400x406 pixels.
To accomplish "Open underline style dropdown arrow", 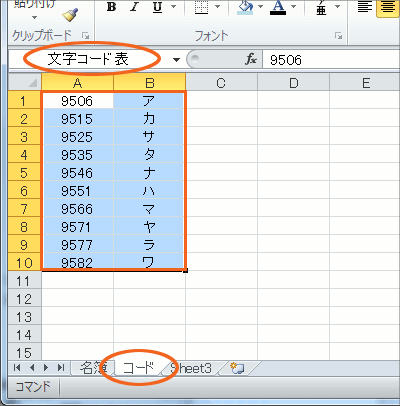I will 174,7.
